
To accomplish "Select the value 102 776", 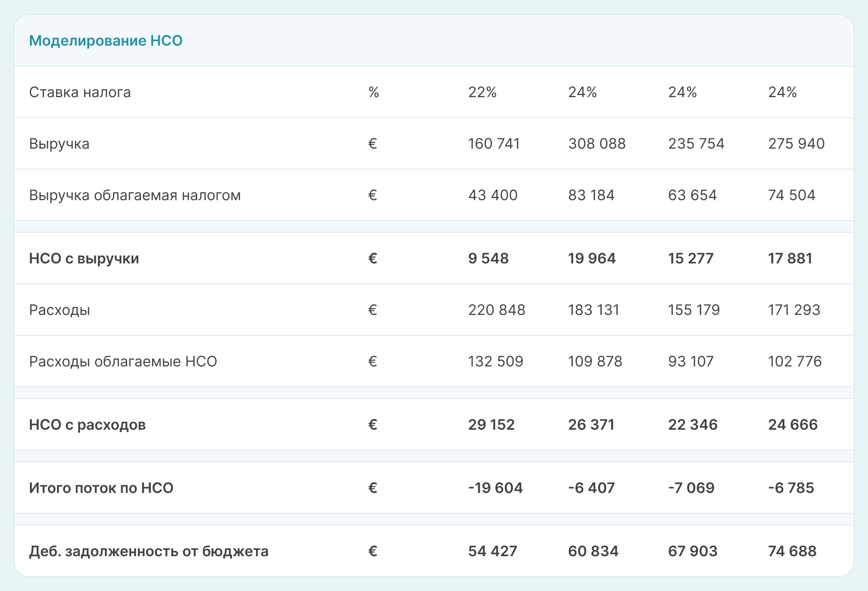I will 794,361.
